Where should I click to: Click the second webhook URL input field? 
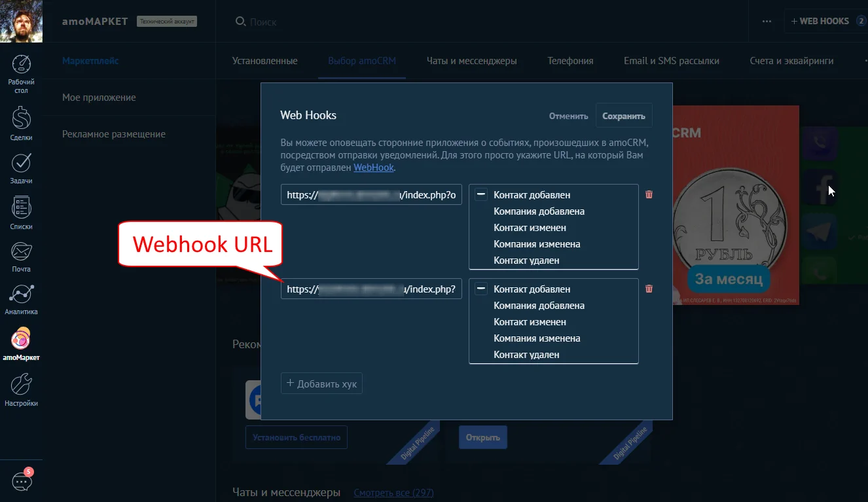[371, 289]
